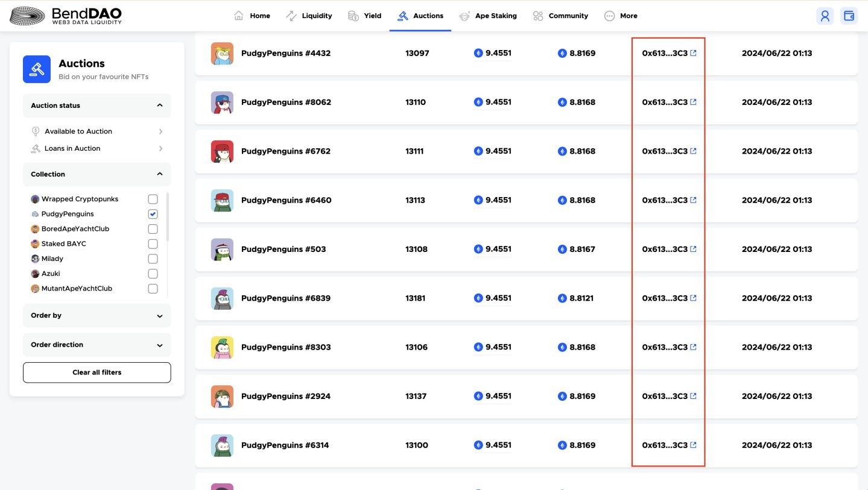Click loan ID 13181
Screen dimensions: 868x490
pos(416,298)
